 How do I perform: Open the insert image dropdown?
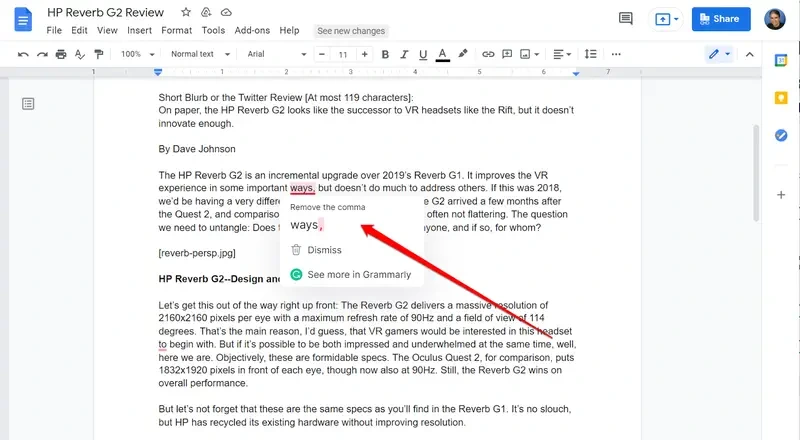click(x=530, y=54)
